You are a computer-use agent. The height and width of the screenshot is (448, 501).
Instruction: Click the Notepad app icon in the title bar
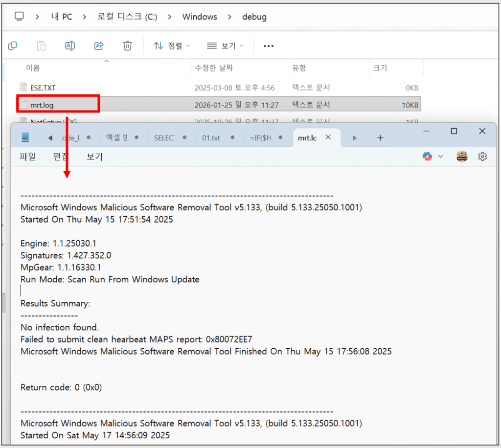click(25, 137)
